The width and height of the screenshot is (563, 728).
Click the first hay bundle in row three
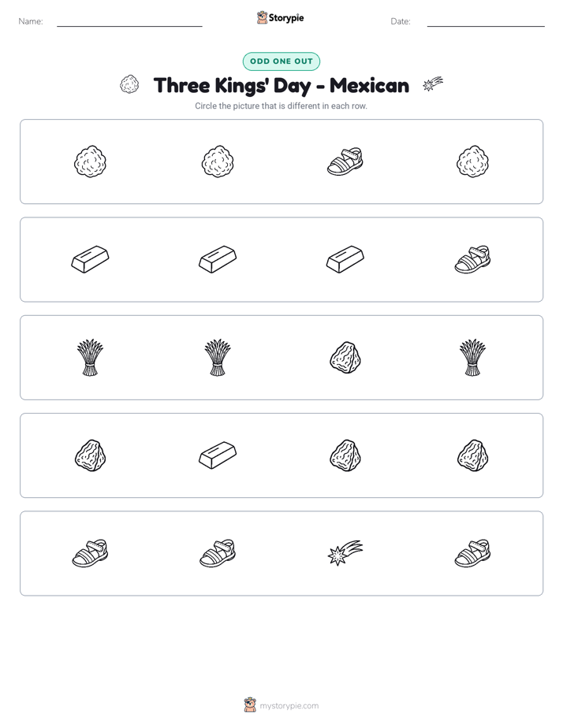(x=90, y=358)
